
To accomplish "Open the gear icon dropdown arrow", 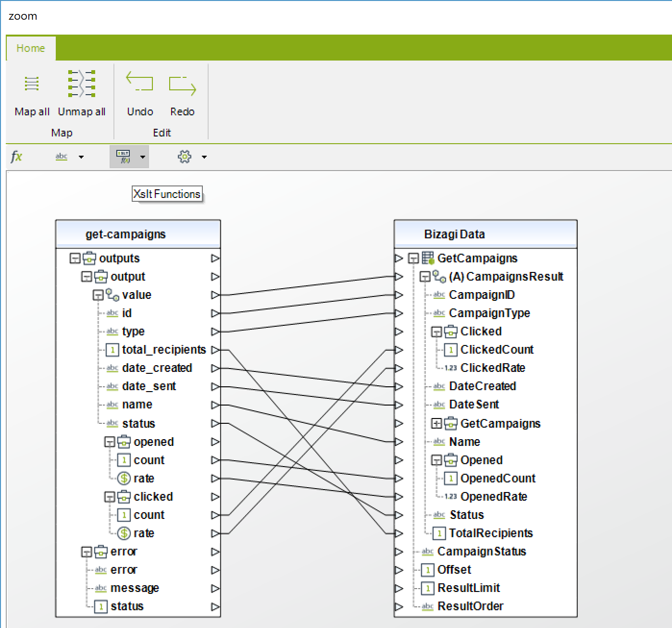I will click(x=204, y=157).
